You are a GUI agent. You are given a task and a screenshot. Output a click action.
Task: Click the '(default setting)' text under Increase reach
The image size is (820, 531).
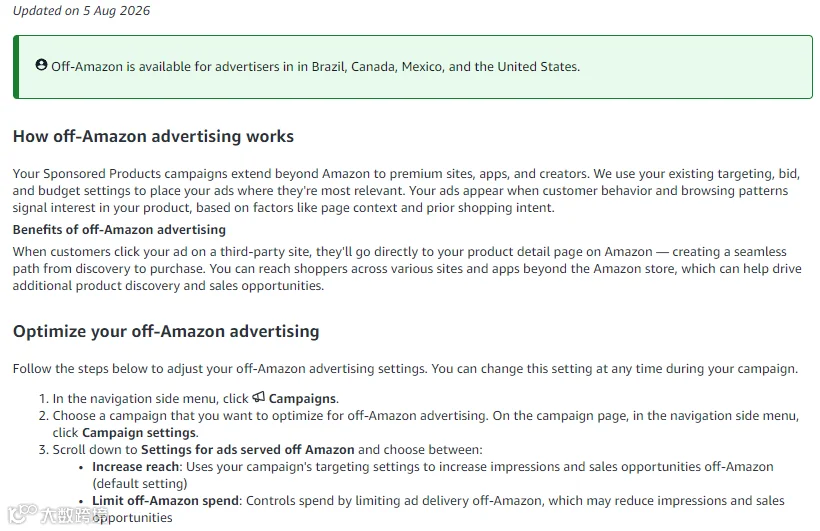pyautogui.click(x=140, y=484)
